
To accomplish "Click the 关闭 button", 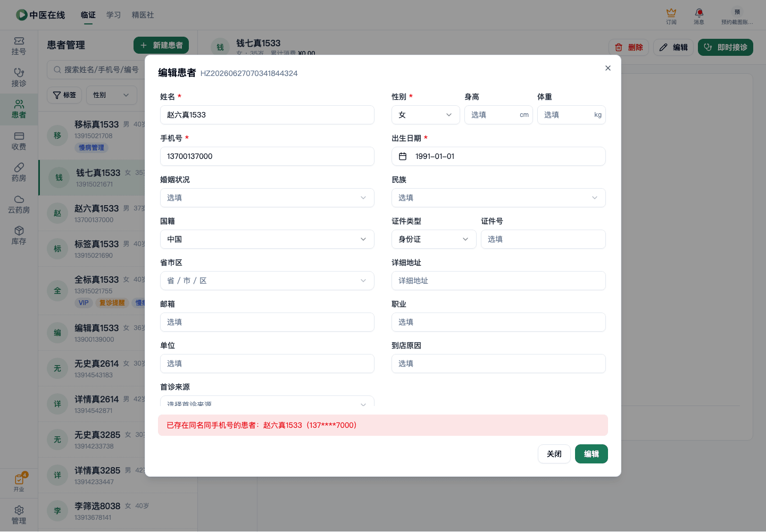I will [x=554, y=454].
